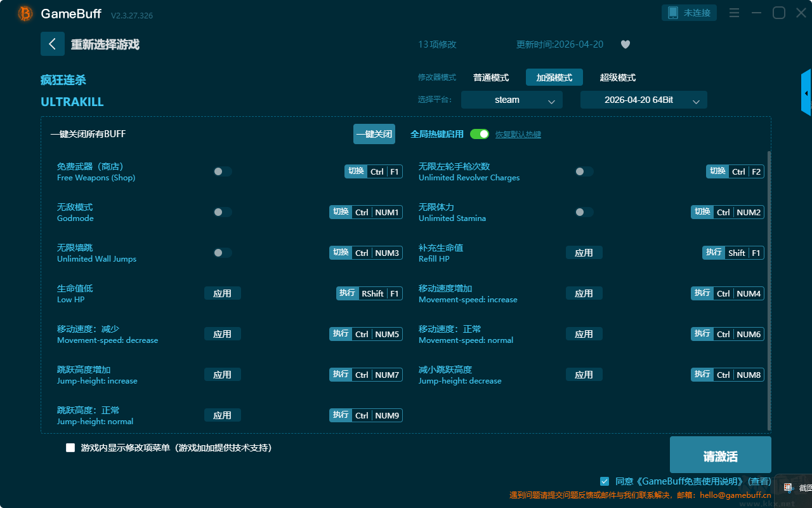
Task: Click the Ctrl NUM8 hotkey box
Action: [728, 375]
